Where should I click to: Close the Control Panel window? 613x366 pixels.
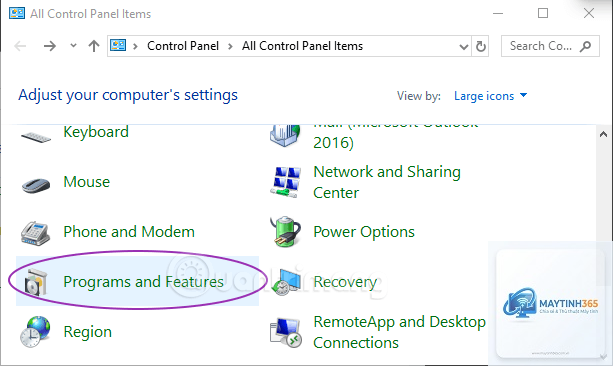tap(589, 13)
